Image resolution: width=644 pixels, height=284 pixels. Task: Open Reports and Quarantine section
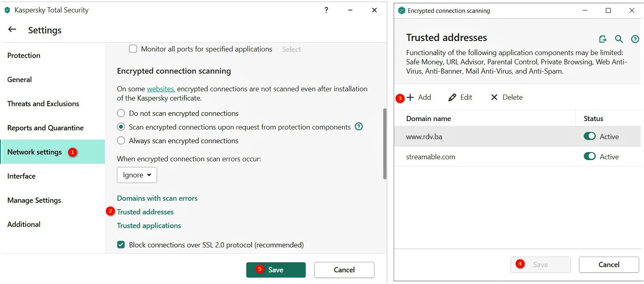53,128
